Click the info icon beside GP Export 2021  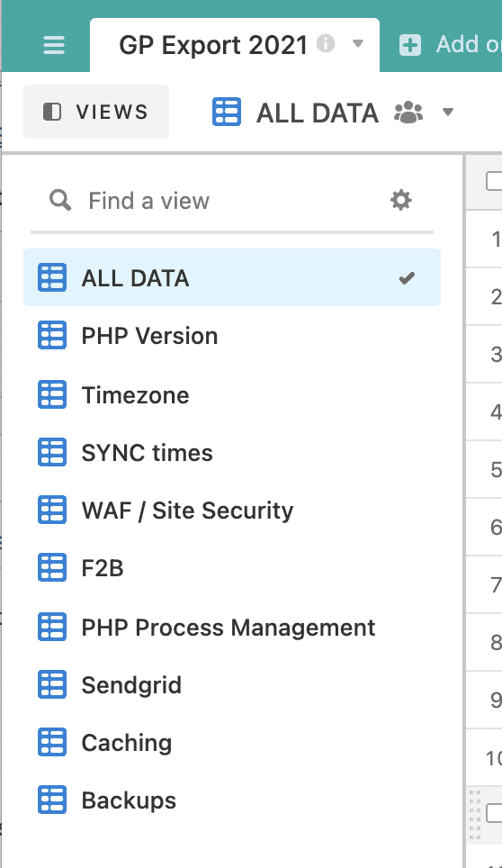coord(326,43)
